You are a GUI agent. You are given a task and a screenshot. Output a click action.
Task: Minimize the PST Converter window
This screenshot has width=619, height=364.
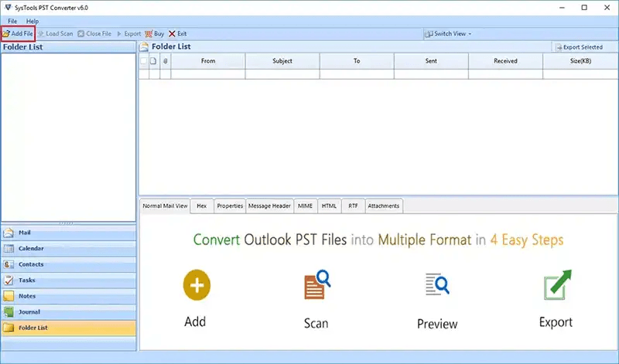click(x=562, y=8)
